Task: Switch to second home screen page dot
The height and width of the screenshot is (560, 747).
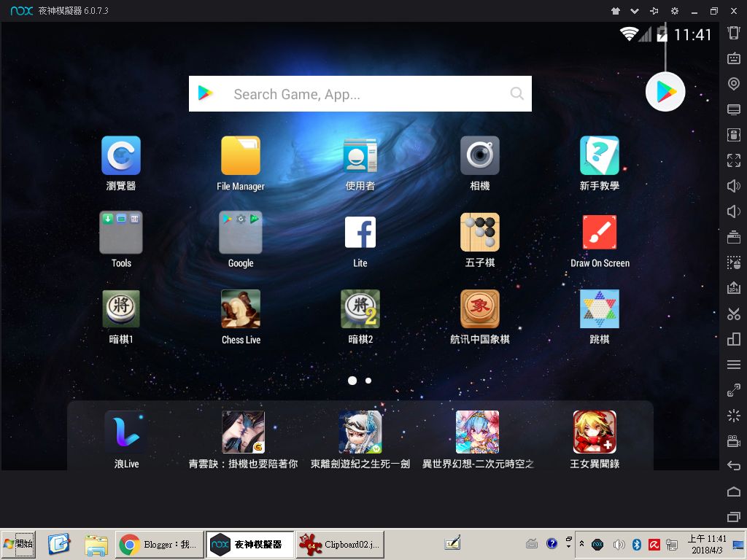Action: [x=368, y=381]
